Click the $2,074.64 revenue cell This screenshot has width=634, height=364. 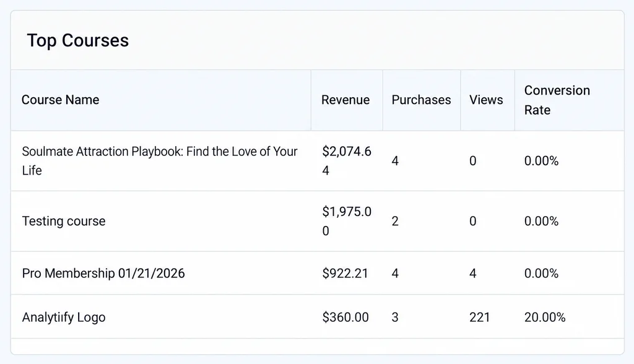pyautogui.click(x=347, y=161)
